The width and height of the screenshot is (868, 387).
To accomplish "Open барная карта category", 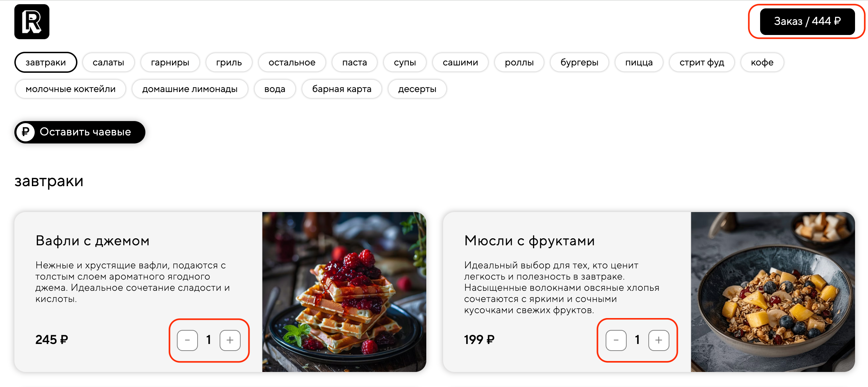I will (x=342, y=89).
